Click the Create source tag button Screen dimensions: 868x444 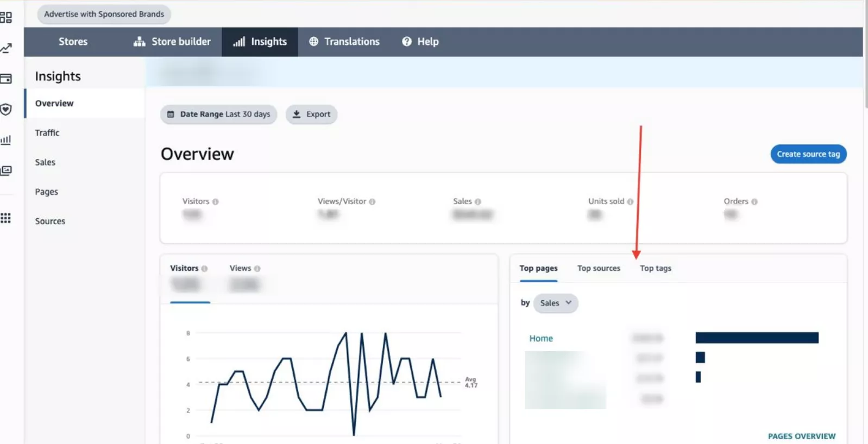point(808,154)
